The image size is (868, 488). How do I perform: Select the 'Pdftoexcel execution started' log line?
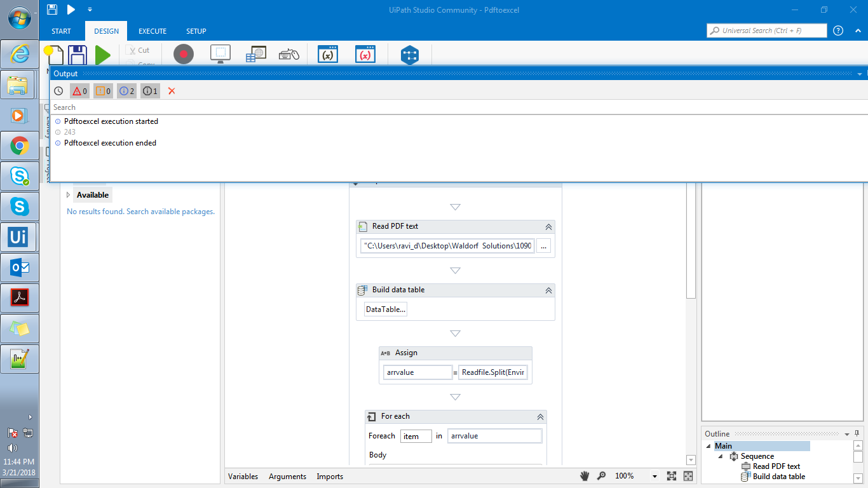coord(111,121)
